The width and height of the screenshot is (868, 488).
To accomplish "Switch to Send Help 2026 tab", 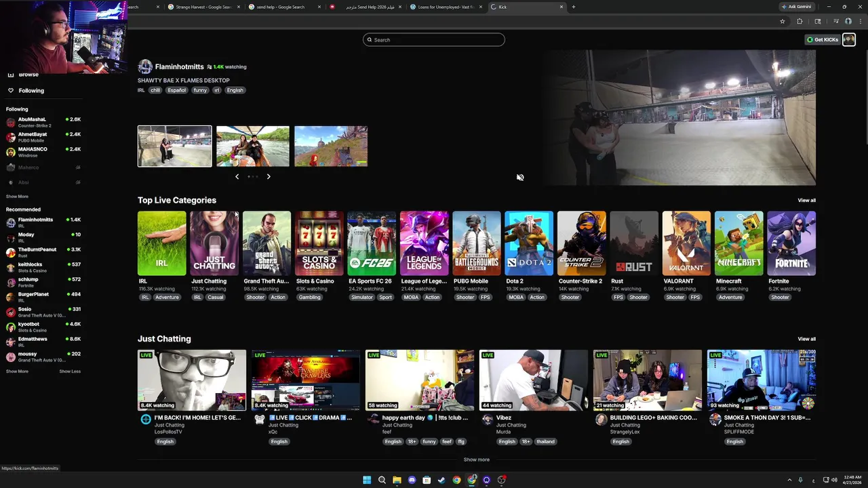I will click(365, 7).
